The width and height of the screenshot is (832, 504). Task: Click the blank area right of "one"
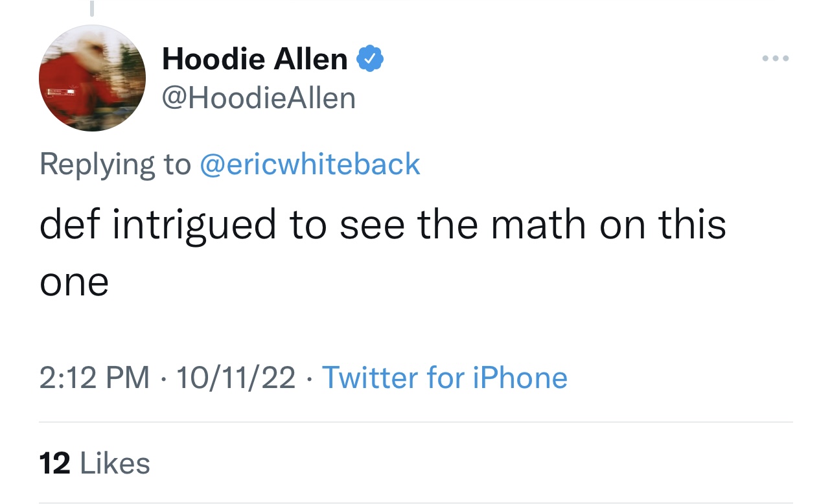tap(389, 283)
